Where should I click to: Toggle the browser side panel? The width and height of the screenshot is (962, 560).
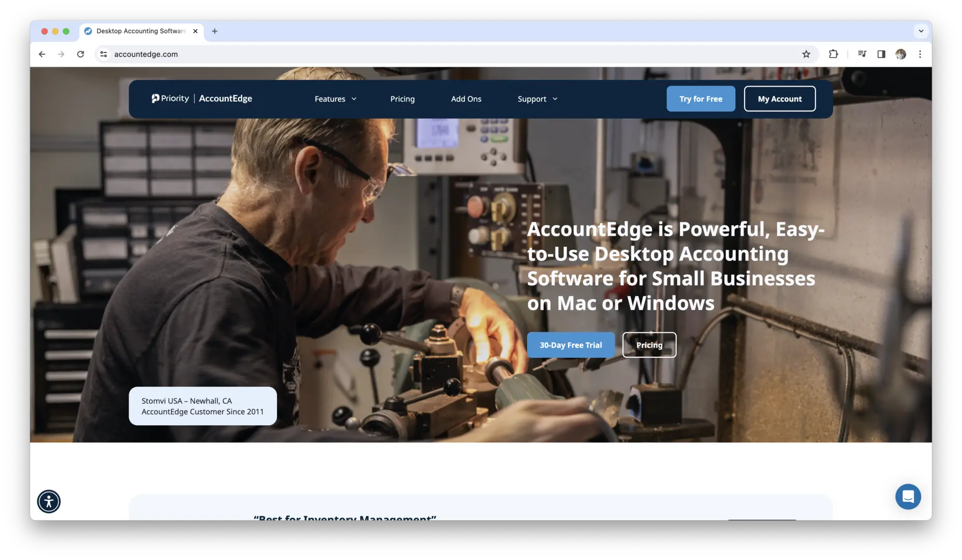(x=881, y=54)
